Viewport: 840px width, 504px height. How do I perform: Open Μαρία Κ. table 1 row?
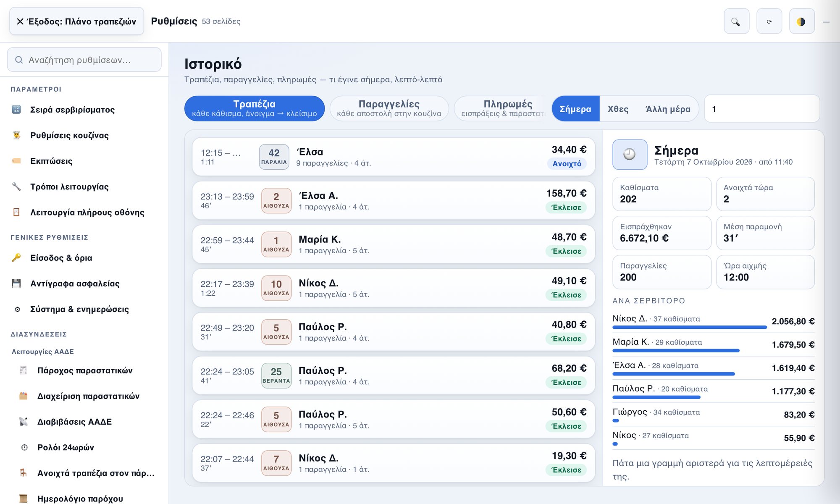[x=394, y=244]
